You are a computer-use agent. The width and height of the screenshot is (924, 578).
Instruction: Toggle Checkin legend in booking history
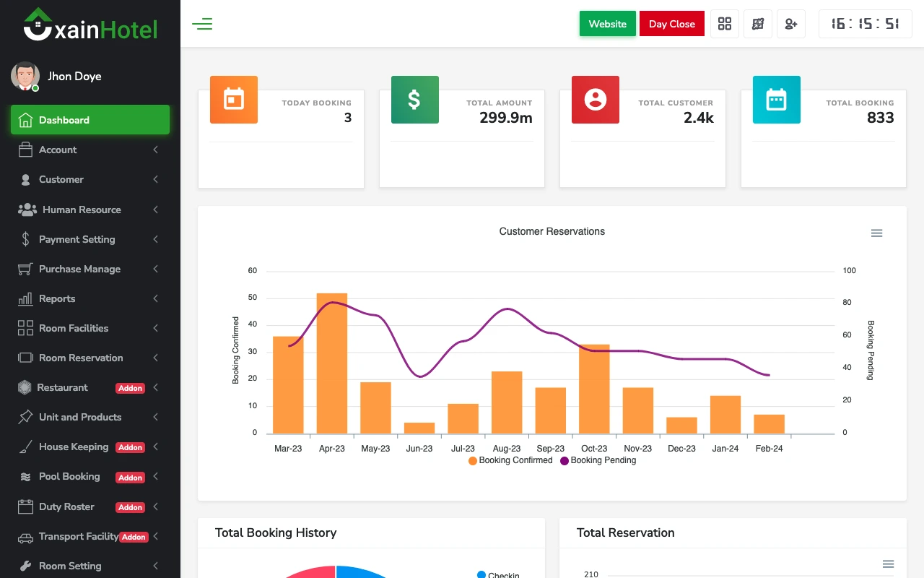tap(498, 575)
